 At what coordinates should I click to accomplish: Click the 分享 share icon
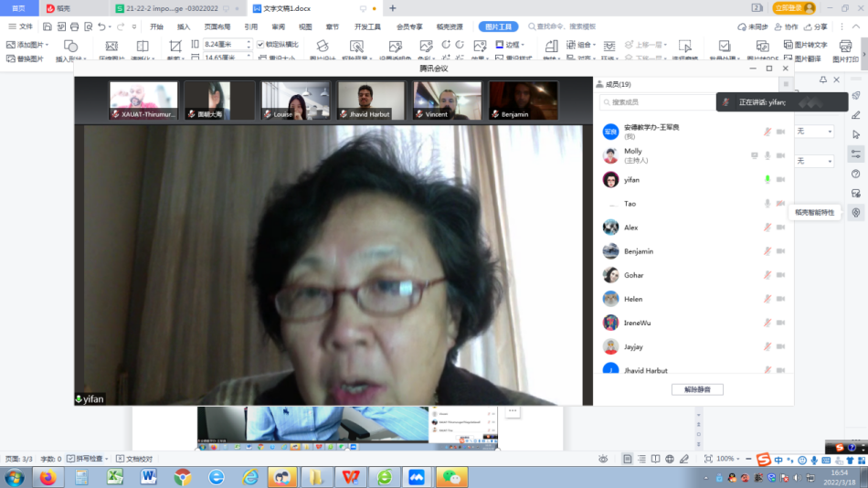coord(815,27)
